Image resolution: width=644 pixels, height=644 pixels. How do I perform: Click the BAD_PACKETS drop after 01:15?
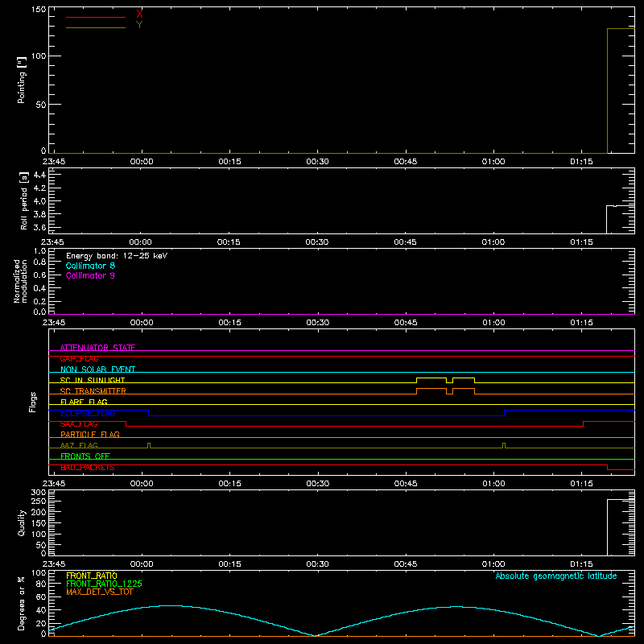pos(608,467)
